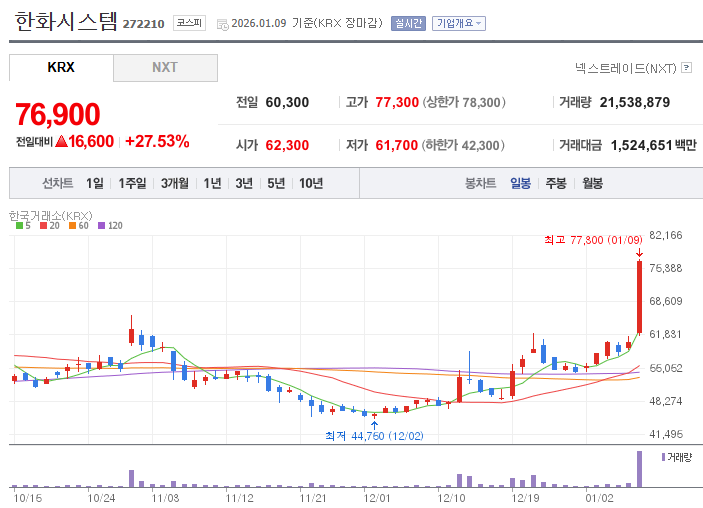Select the KRX tab
The width and height of the screenshot is (703, 508).
pos(61,67)
